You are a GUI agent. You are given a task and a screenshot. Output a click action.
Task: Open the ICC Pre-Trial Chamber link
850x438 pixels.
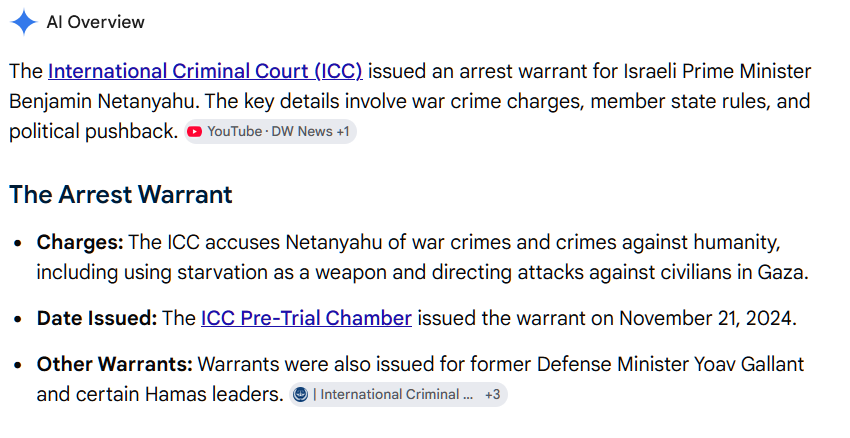pos(306,318)
